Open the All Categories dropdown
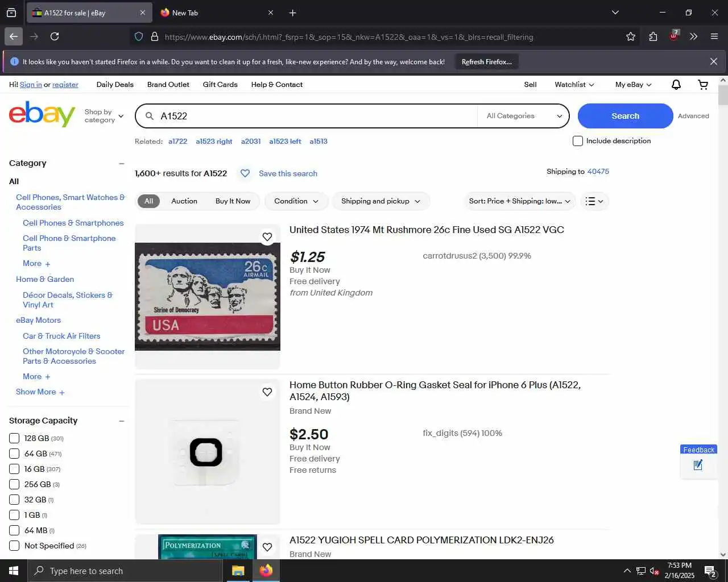Screen dimensions: 728x582 pyautogui.click(x=523, y=116)
